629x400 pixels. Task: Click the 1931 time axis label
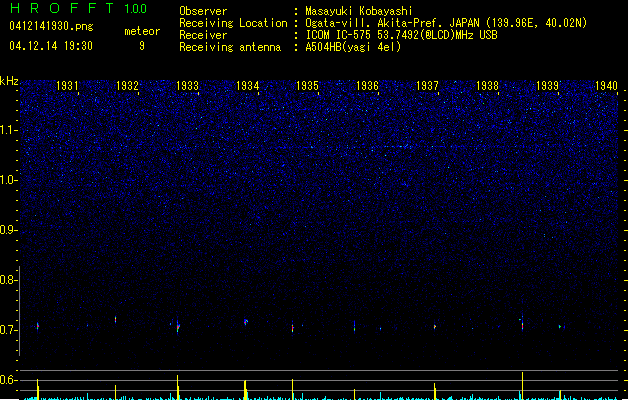(x=67, y=86)
